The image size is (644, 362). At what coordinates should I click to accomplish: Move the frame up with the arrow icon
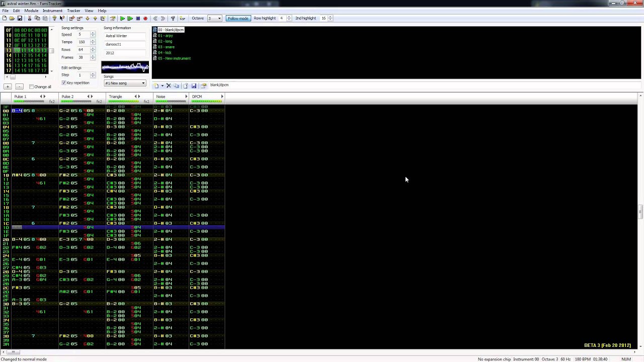click(x=95, y=18)
